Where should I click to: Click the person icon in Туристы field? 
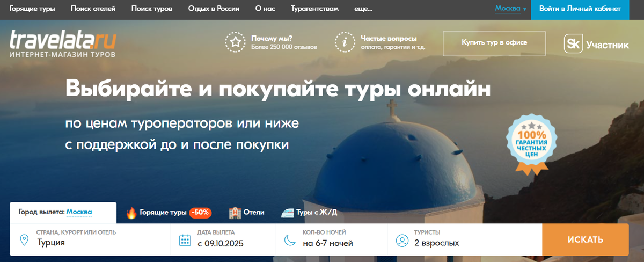tap(401, 240)
